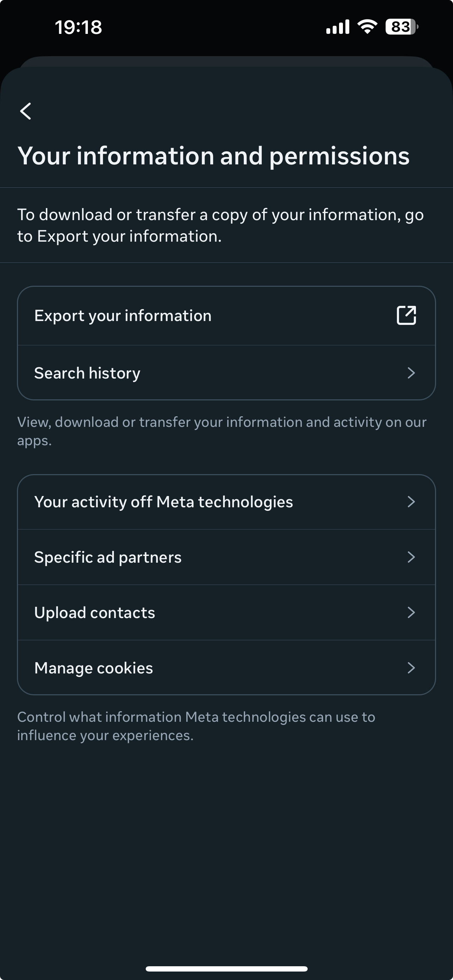This screenshot has width=453, height=980.
Task: Open Export your information
Action: click(x=226, y=316)
